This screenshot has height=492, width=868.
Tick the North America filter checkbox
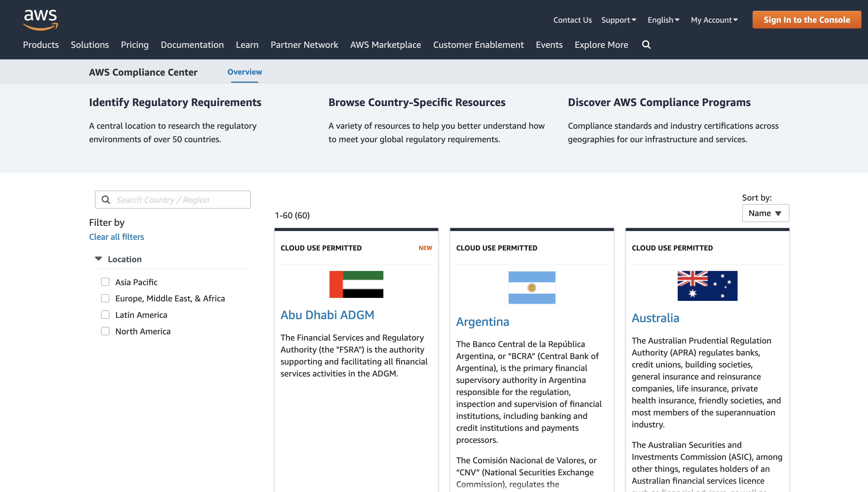pos(105,331)
